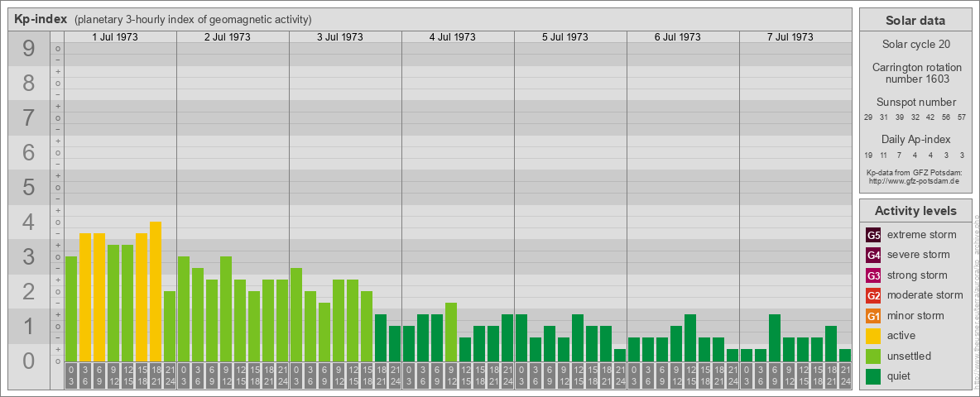
Task: Click the extreme storm legend label
Action: point(922,235)
